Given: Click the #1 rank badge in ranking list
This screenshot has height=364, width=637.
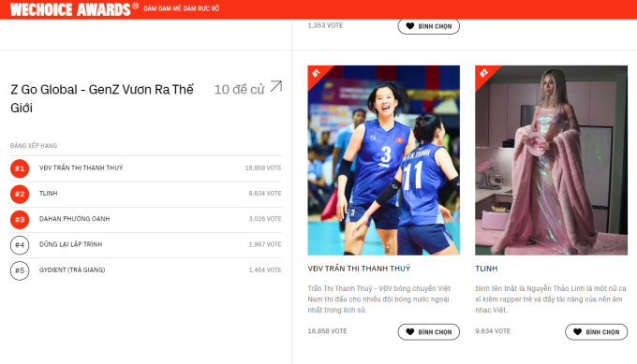Looking at the screenshot, I should tap(20, 168).
